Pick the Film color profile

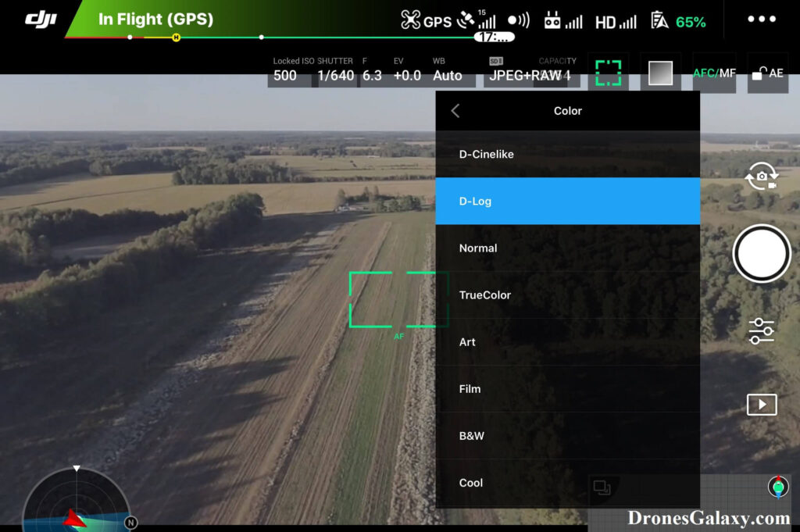567,389
